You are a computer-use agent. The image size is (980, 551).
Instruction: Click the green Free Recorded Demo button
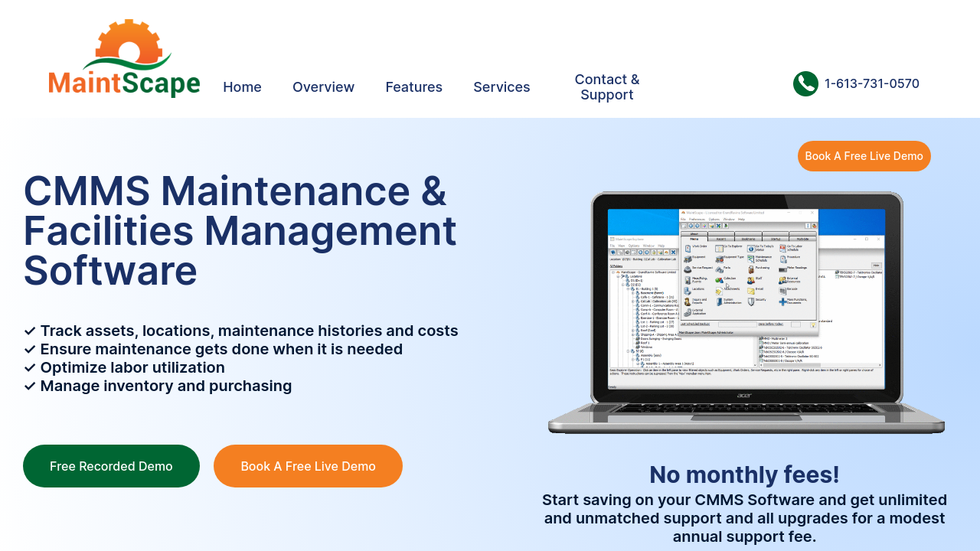click(x=111, y=466)
